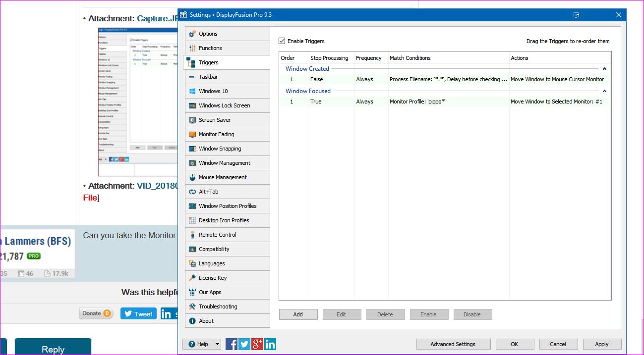644x355 pixels.
Task: Click the Facebook icon in Settings footer
Action: (x=232, y=344)
